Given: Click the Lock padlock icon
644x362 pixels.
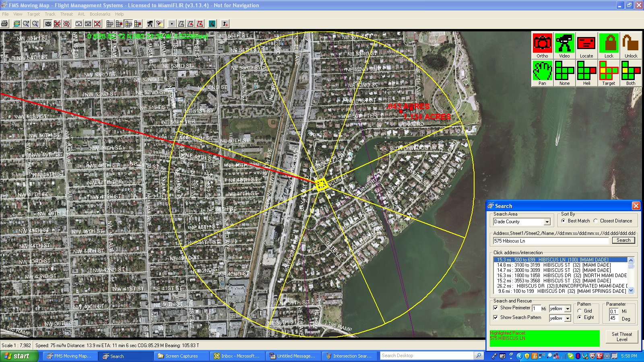Looking at the screenshot, I should coord(609,43).
